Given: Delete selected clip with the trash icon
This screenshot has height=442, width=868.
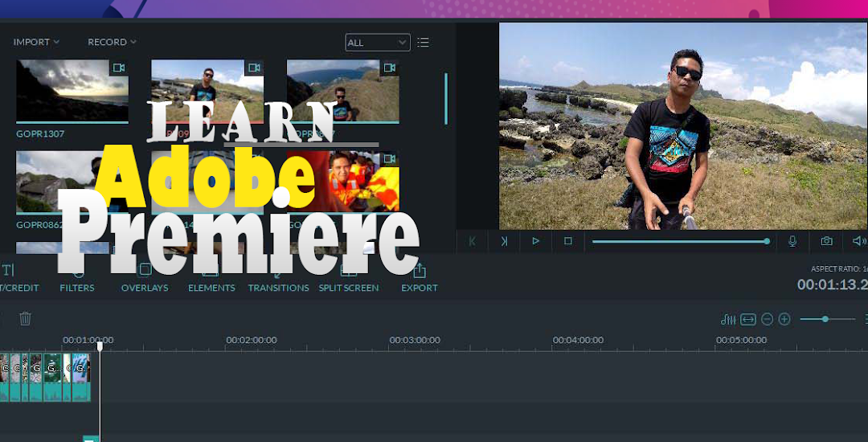Looking at the screenshot, I should pyautogui.click(x=26, y=318).
